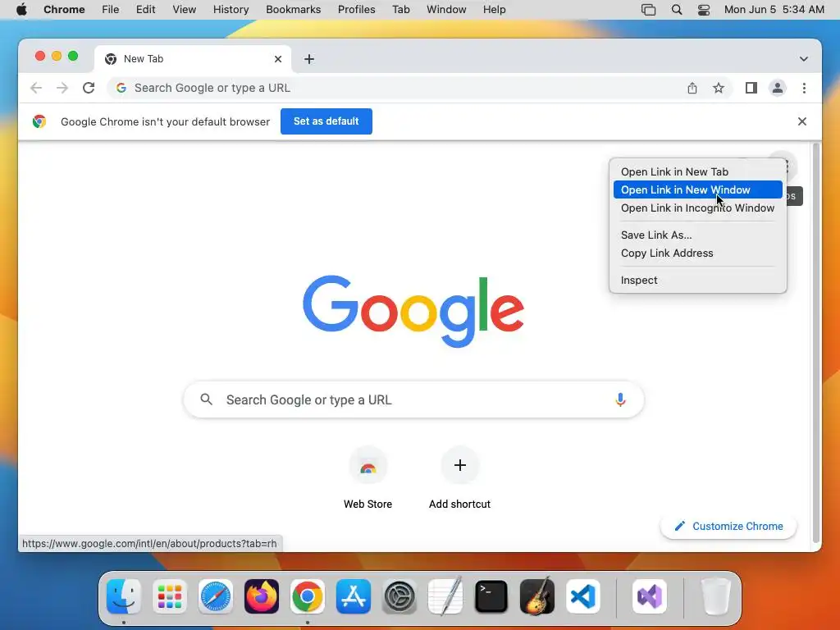Open the profile avatar menu
The width and height of the screenshot is (840, 630).
click(778, 88)
